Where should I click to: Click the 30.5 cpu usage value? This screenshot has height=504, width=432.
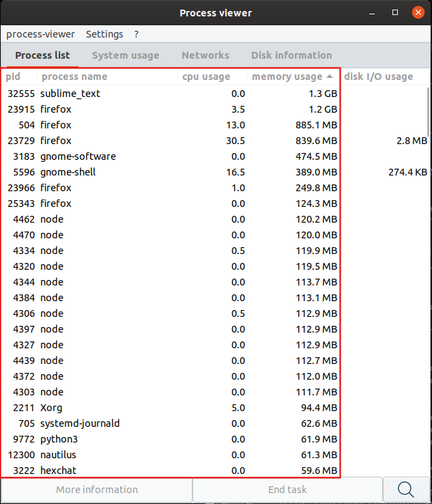tap(235, 141)
